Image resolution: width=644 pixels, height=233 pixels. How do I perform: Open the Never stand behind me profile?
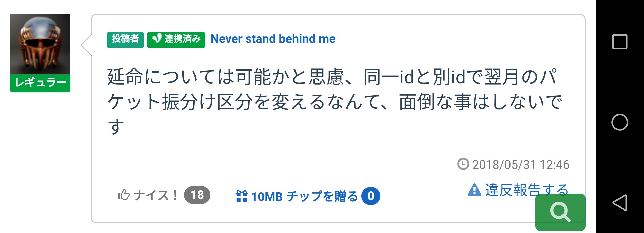pos(273,39)
